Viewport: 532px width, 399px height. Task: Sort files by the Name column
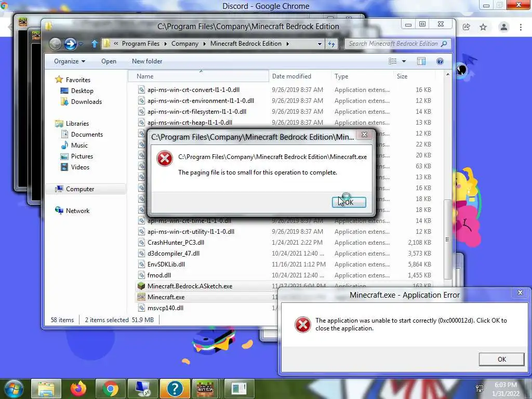tap(198, 76)
